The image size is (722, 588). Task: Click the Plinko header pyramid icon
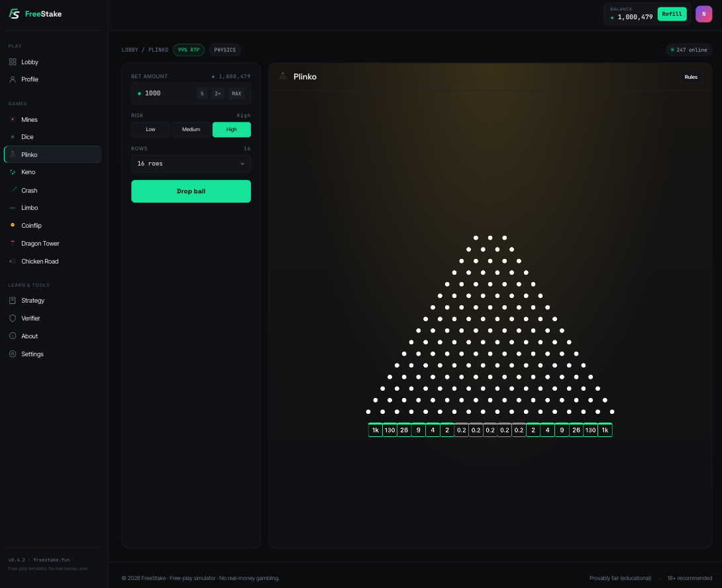[284, 76]
